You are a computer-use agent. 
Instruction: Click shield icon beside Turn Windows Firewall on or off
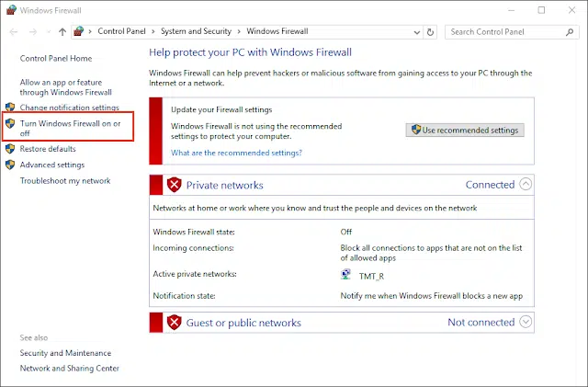coord(10,123)
